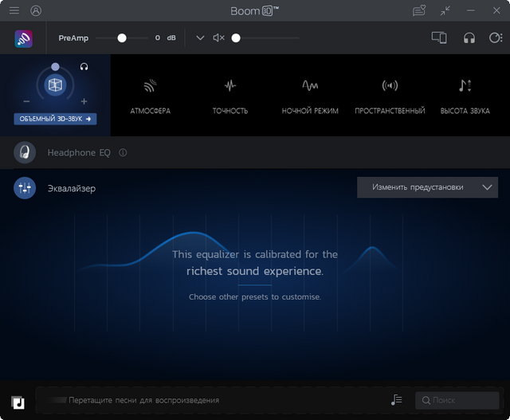
Task: Open the playlist music note icon
Action: (397, 400)
